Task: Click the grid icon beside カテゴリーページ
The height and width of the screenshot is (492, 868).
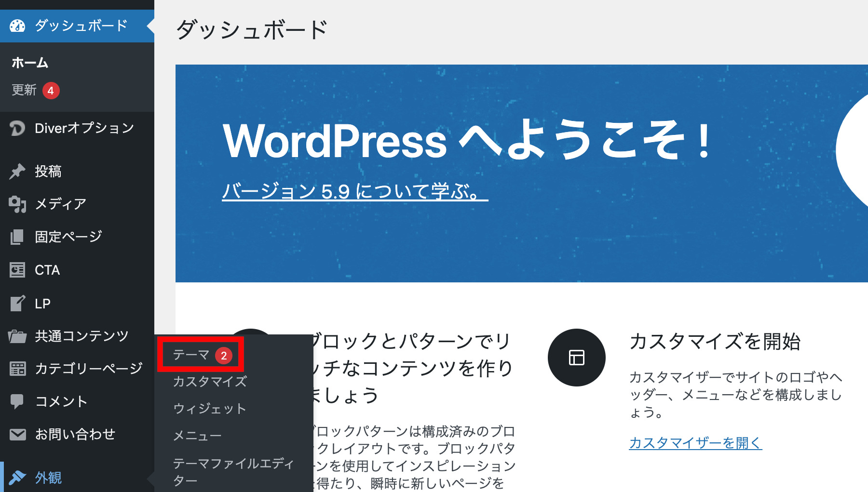Action: click(x=17, y=369)
